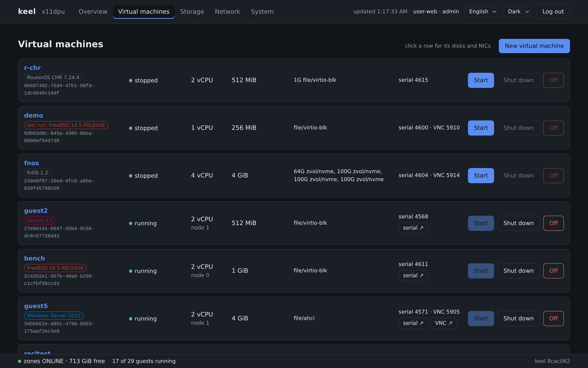Start the fnos virtual machine

[x=481, y=175]
